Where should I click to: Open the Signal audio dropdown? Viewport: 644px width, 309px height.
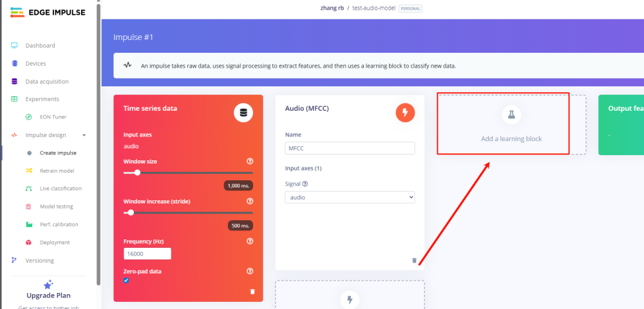(x=350, y=198)
